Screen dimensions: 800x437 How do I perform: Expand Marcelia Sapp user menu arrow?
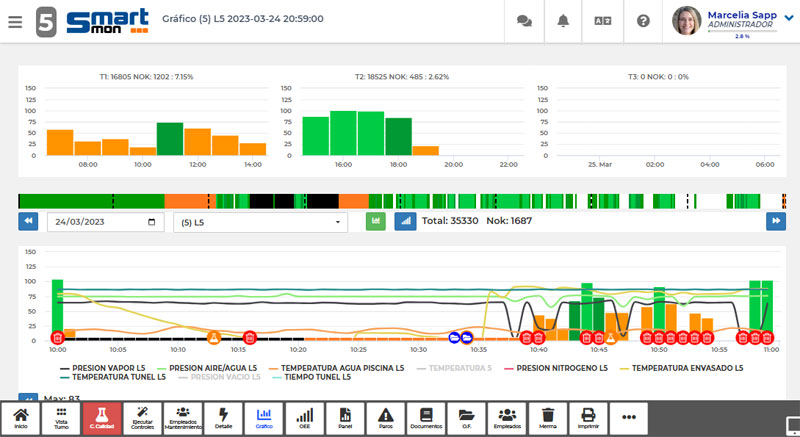coord(788,17)
